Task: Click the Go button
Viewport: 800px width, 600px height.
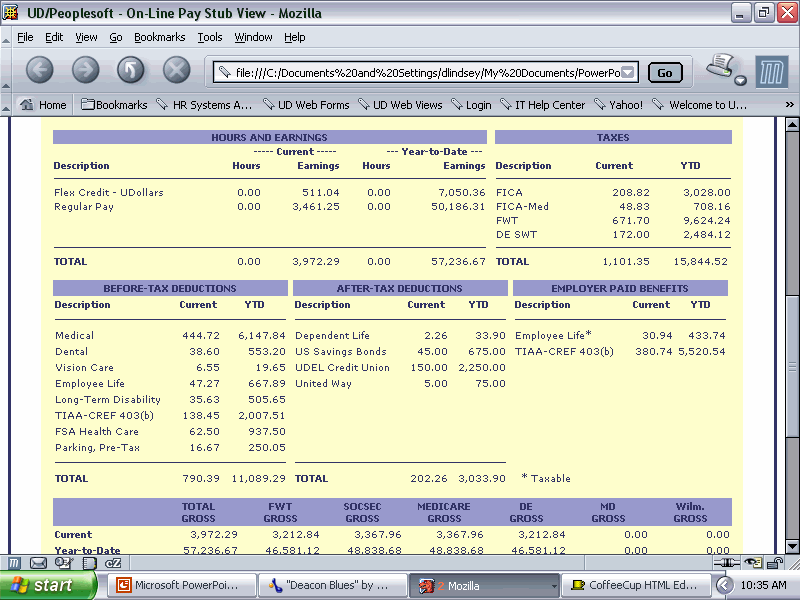Action: 665,73
